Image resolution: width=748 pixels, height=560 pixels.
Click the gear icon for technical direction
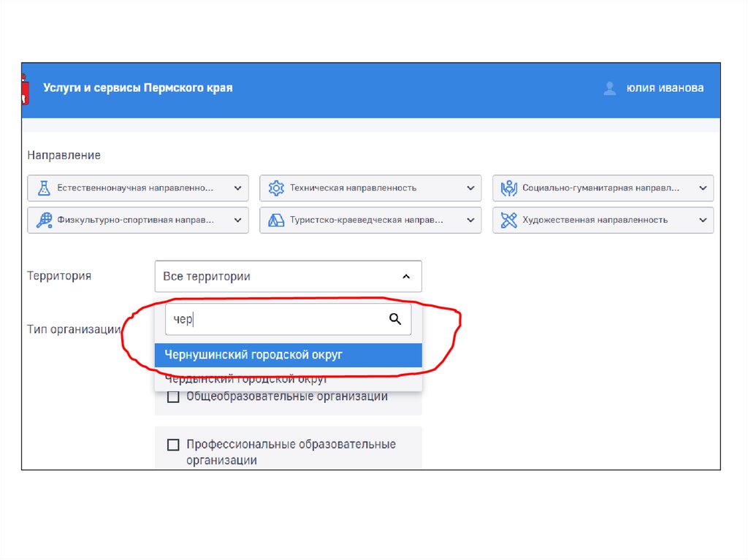[x=276, y=188]
